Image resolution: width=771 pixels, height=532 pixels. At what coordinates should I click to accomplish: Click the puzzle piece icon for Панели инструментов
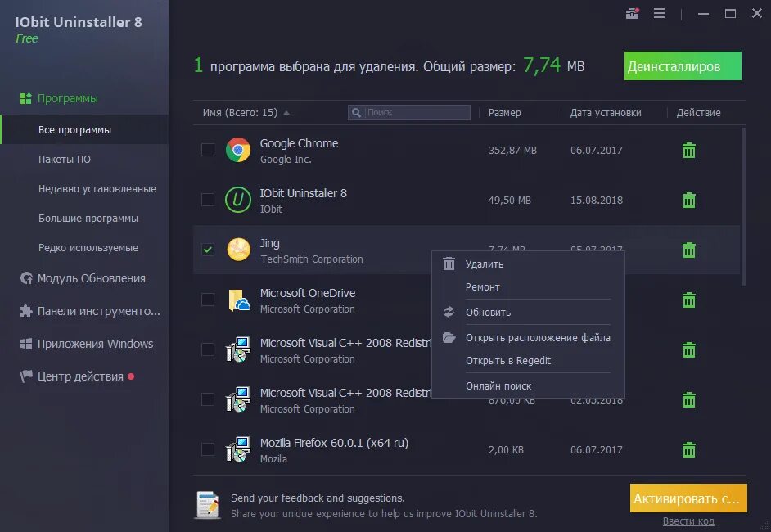tap(26, 311)
